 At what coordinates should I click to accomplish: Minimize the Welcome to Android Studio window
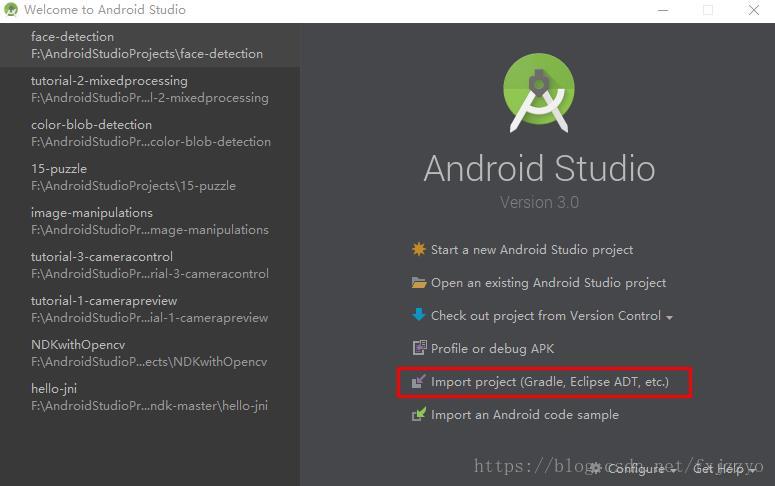coord(663,10)
